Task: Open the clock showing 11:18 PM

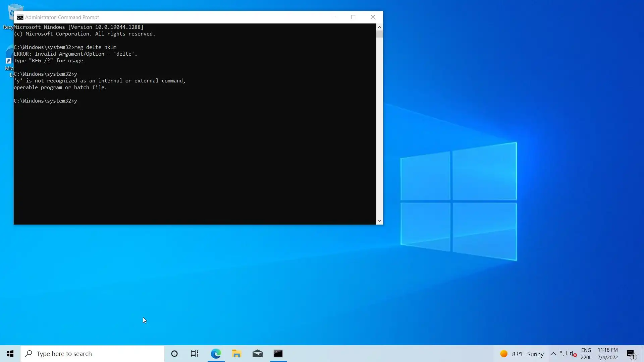Action: [x=607, y=354]
